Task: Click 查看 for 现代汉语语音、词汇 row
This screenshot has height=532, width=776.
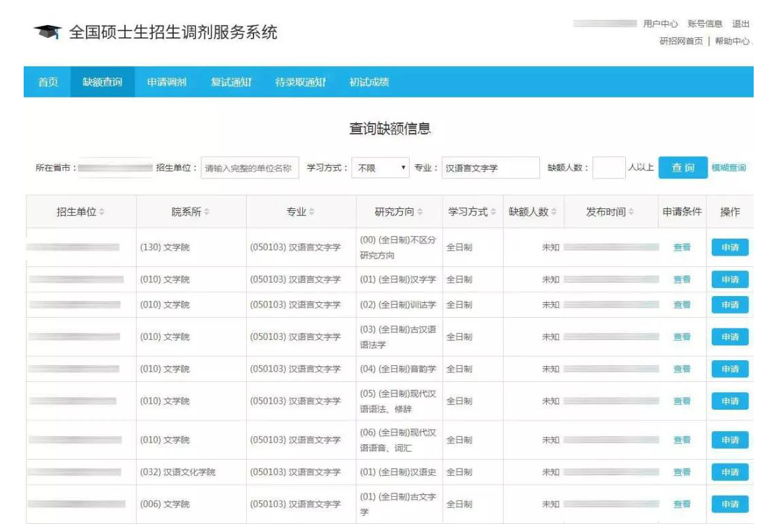Action: tap(682, 440)
